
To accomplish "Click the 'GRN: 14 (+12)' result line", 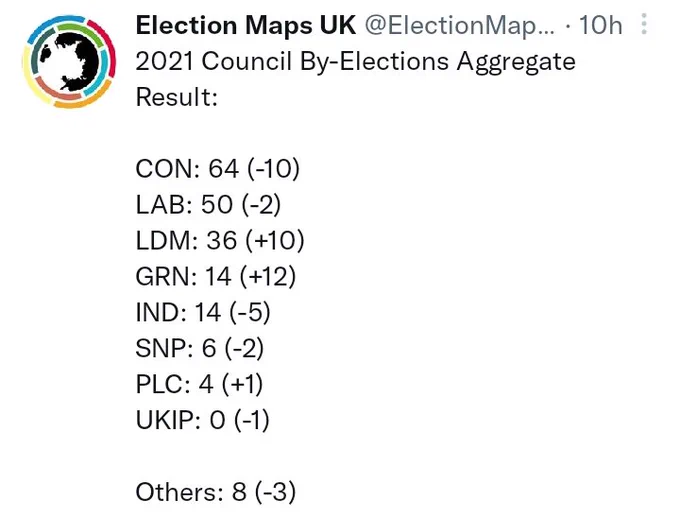I will tap(216, 276).
